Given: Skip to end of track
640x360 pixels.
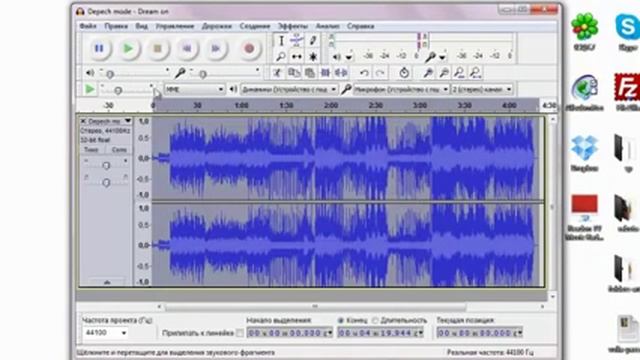Looking at the screenshot, I should coord(216,49).
